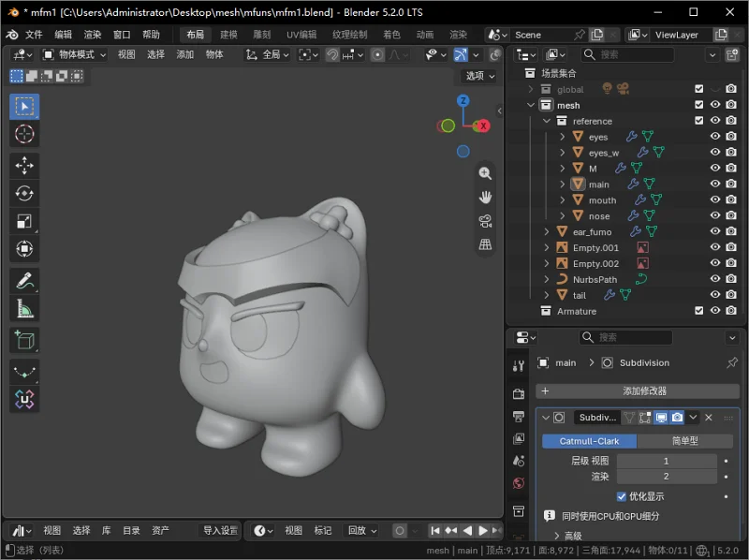Activate the Annotate pencil tool
The height and width of the screenshot is (560, 749).
click(24, 281)
